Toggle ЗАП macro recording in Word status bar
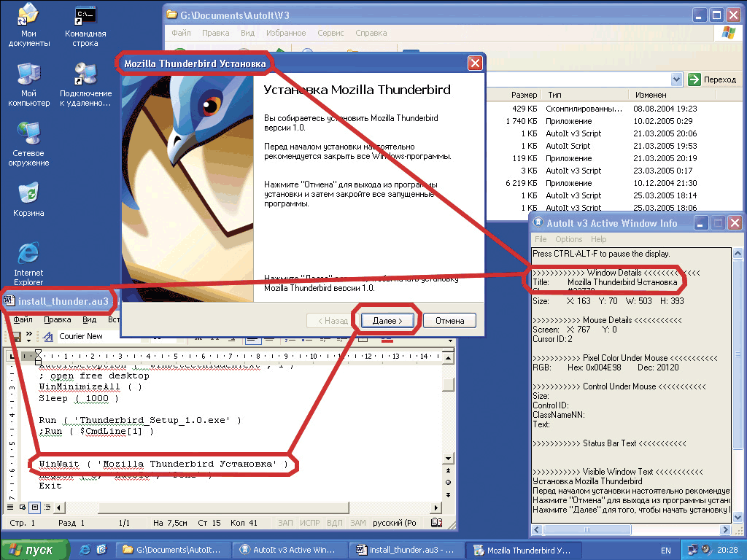747x560 pixels. point(285,523)
